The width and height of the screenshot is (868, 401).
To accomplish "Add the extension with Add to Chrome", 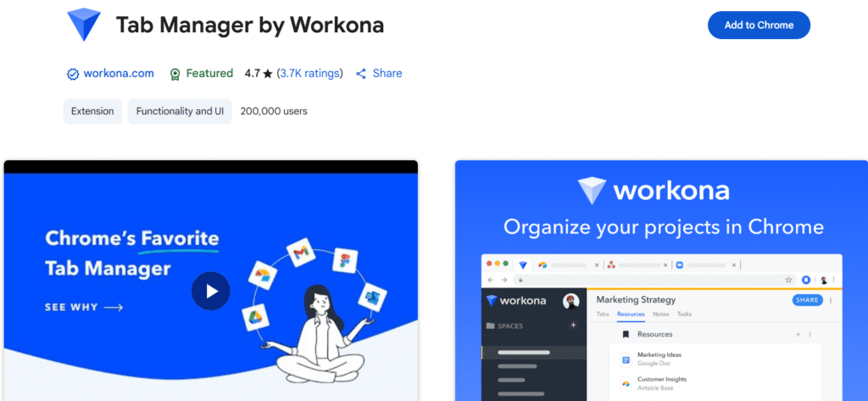I will pos(759,25).
